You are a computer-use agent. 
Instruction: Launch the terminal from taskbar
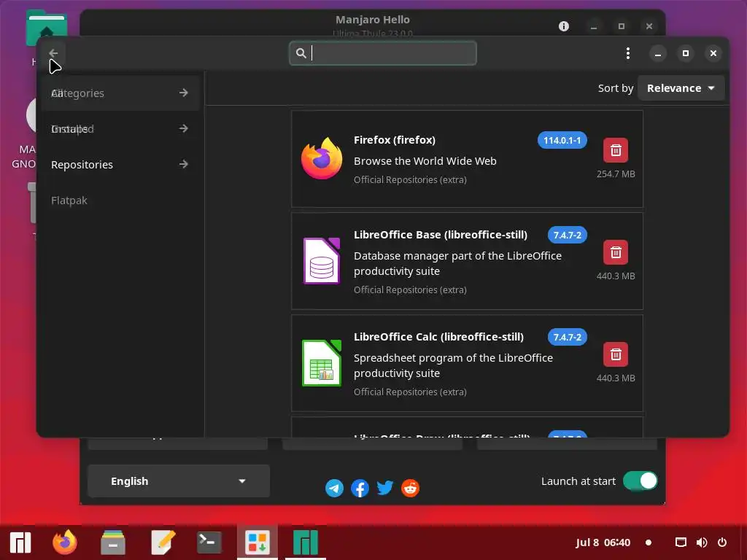[x=209, y=542]
